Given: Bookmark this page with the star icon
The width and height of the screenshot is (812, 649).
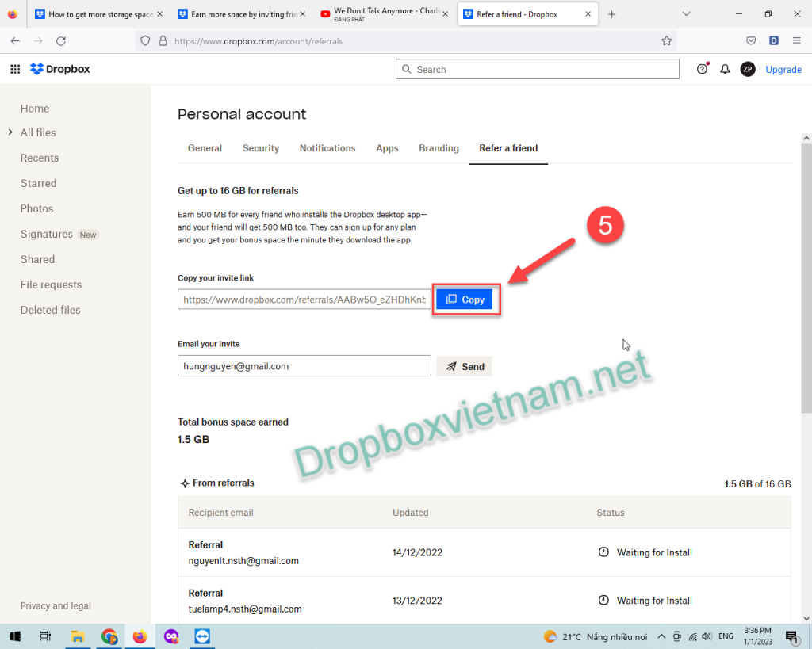Looking at the screenshot, I should pyautogui.click(x=666, y=41).
